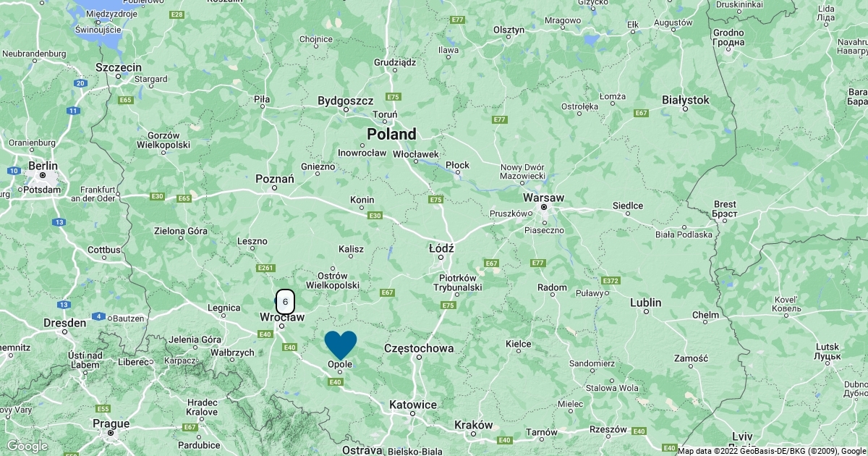Click the Częstochowa city label
The width and height of the screenshot is (868, 456).
(420, 348)
